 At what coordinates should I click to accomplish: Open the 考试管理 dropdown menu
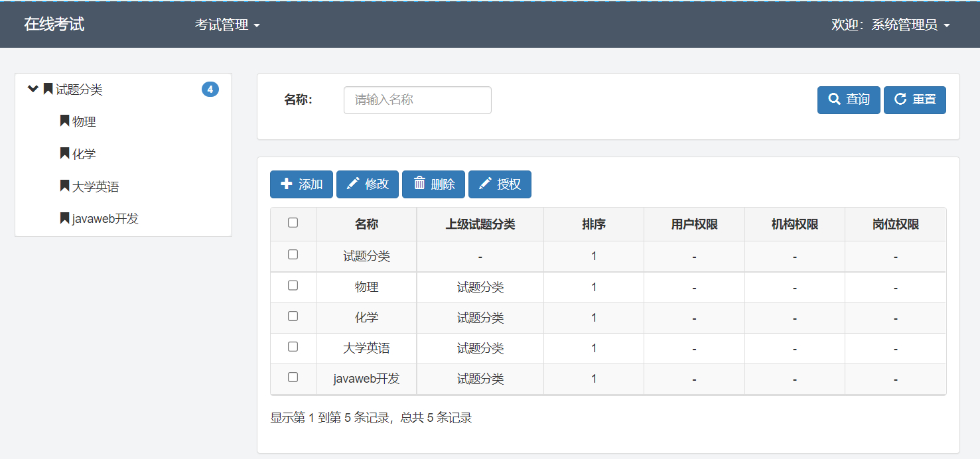tap(227, 25)
